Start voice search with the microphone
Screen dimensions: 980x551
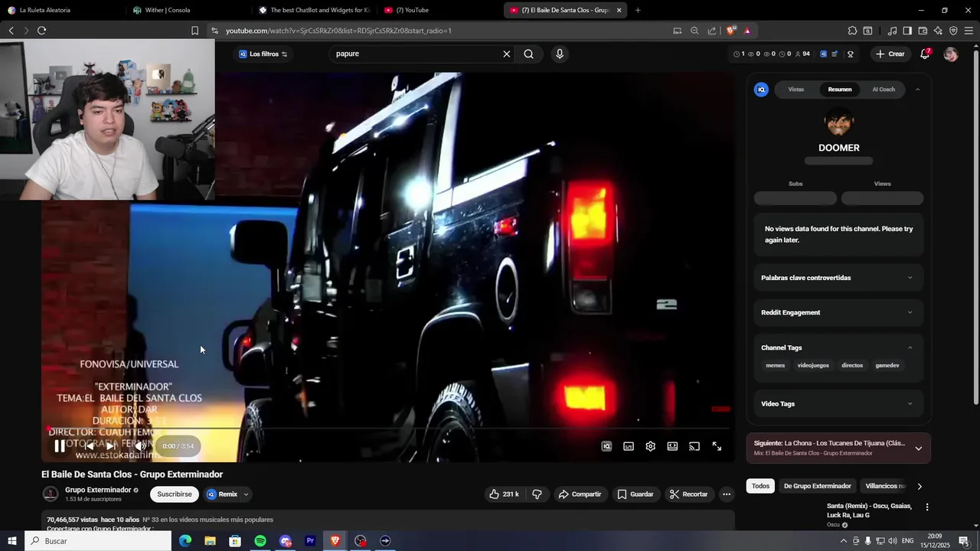point(560,54)
